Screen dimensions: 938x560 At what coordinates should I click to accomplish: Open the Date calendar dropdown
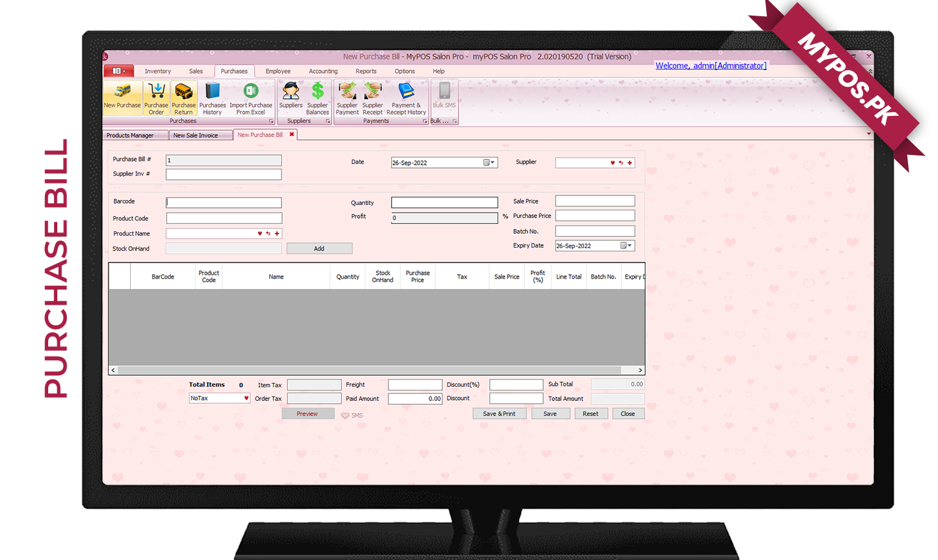click(489, 163)
